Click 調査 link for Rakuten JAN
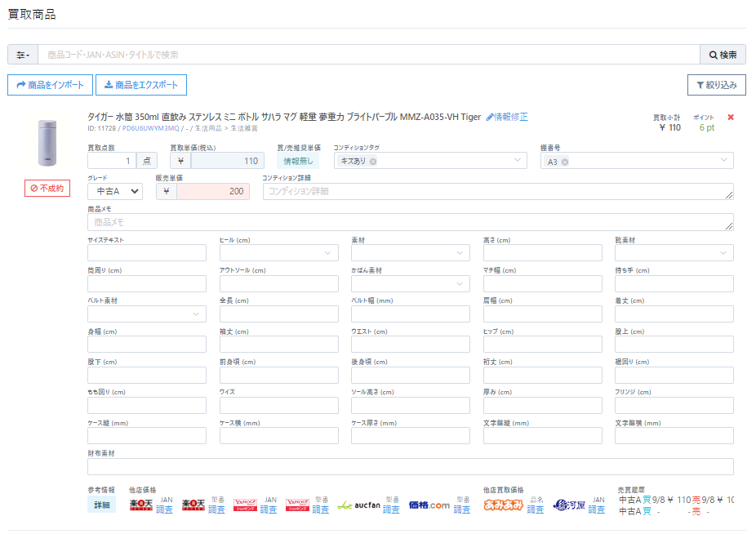Screen dimensions: 756x534 [x=164, y=510]
